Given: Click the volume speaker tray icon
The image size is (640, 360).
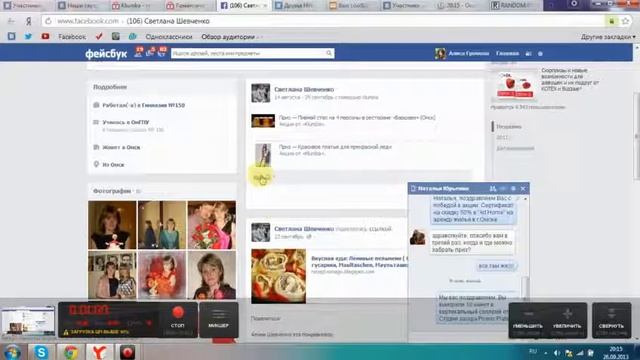Looking at the screenshot, I should pos(557,353).
